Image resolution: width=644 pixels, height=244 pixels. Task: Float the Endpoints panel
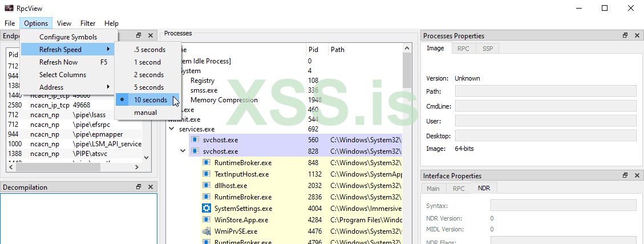139,36
